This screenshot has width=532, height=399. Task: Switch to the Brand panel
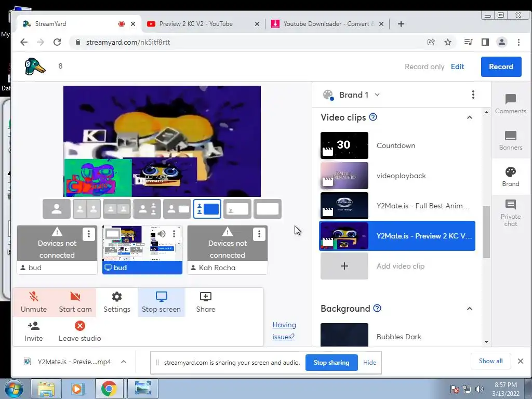click(x=510, y=177)
